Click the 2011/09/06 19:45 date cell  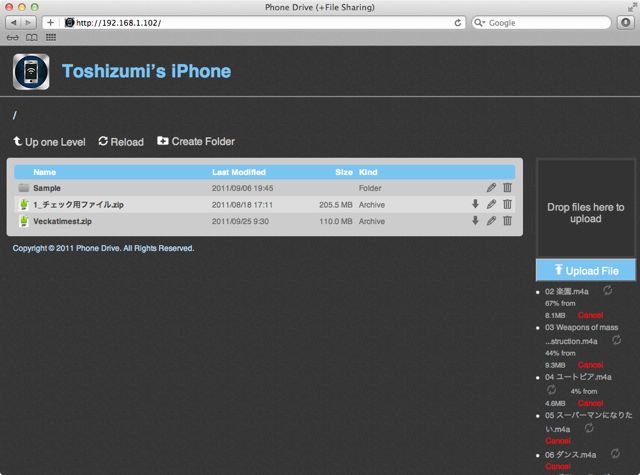pos(242,189)
